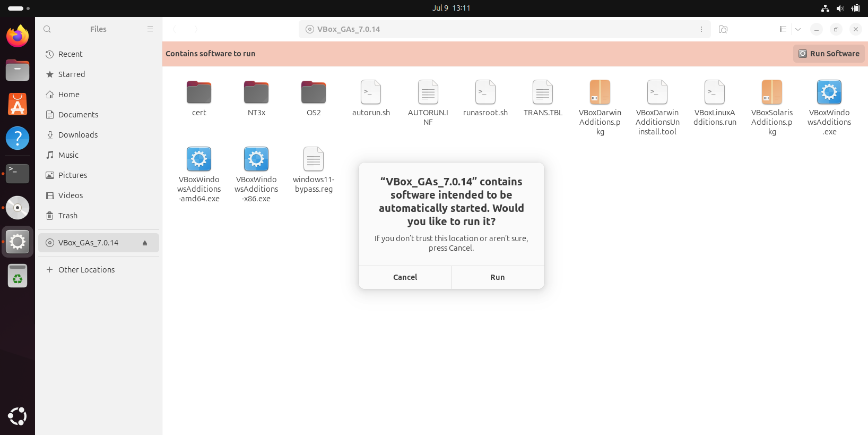Select the OS2 folder
The image size is (868, 435).
tap(314, 98)
